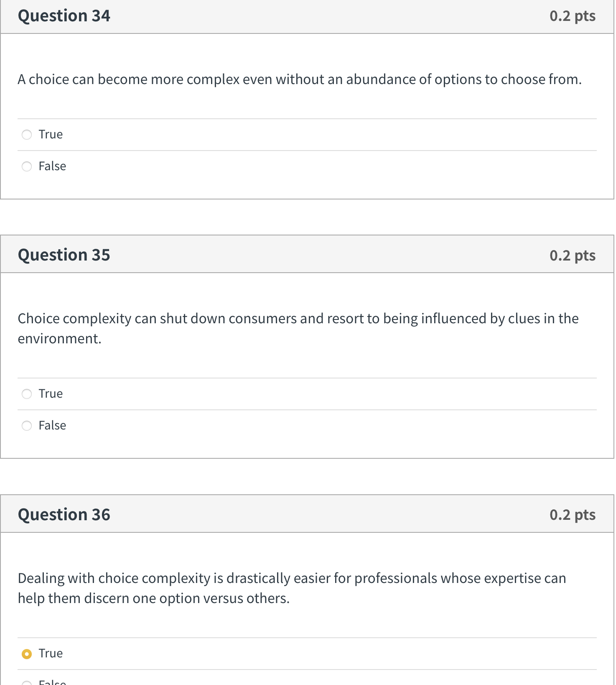The height and width of the screenshot is (685, 616).
Task: Click the abundance of options statement in Question 34
Action: click(299, 79)
